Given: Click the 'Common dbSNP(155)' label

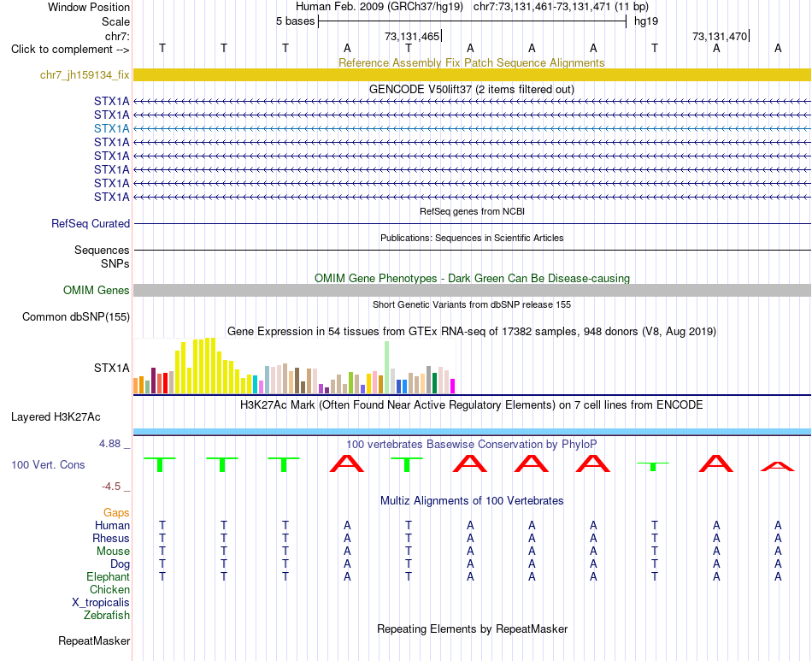Looking at the screenshot, I should tap(75, 316).
